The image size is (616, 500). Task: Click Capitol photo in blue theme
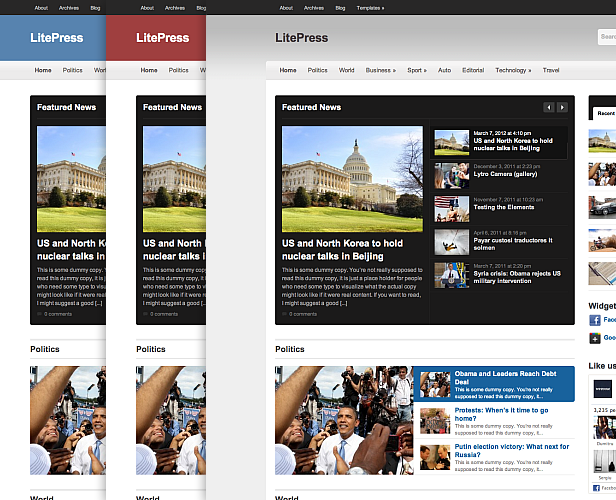click(x=71, y=179)
